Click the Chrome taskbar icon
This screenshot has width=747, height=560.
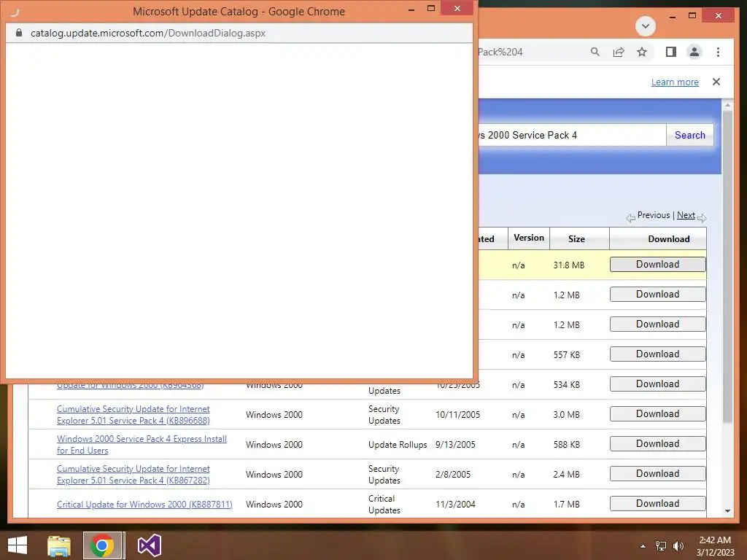click(102, 545)
